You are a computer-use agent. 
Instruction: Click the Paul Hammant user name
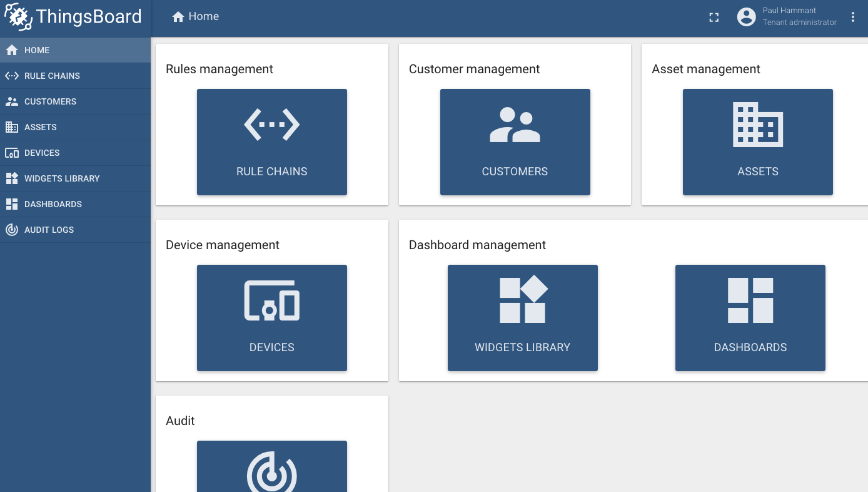(789, 11)
